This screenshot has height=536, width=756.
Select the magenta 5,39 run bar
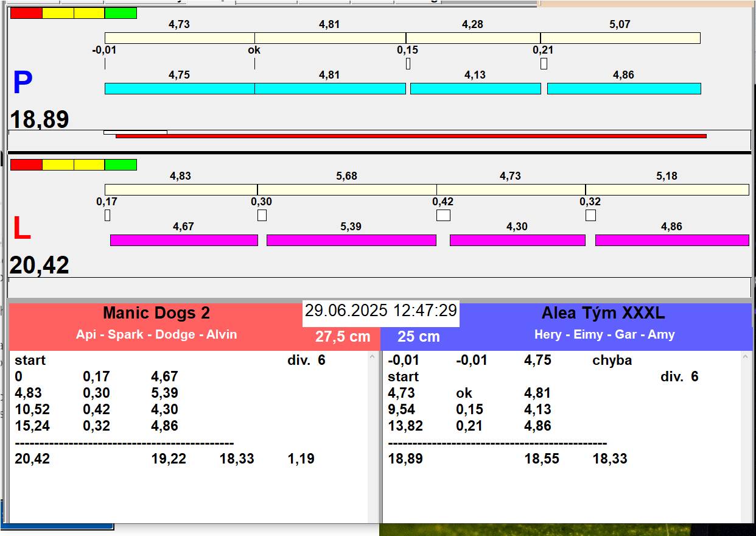351,240
